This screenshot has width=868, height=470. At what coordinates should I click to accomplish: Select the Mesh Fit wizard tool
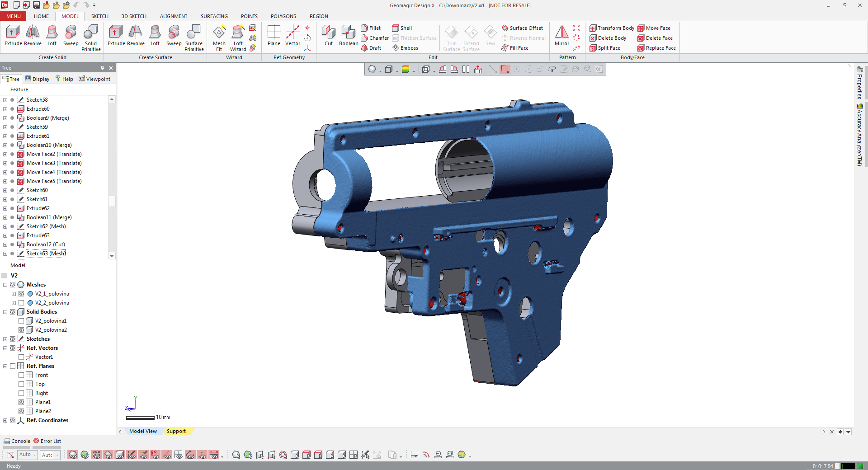click(219, 38)
